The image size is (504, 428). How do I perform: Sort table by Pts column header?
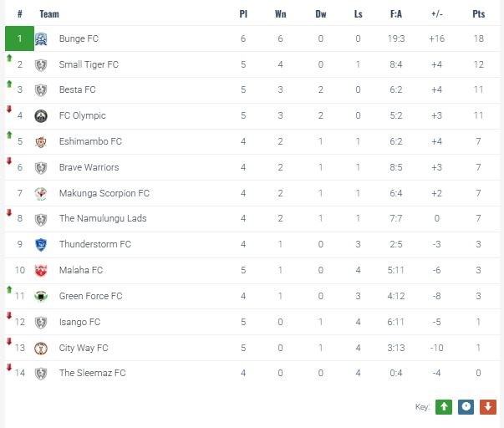click(x=478, y=14)
